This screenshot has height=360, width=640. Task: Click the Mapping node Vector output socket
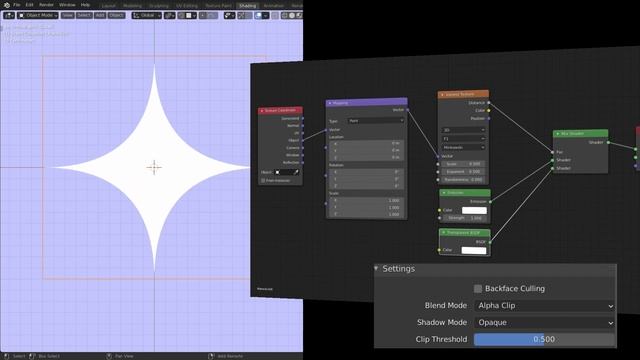pos(407,110)
